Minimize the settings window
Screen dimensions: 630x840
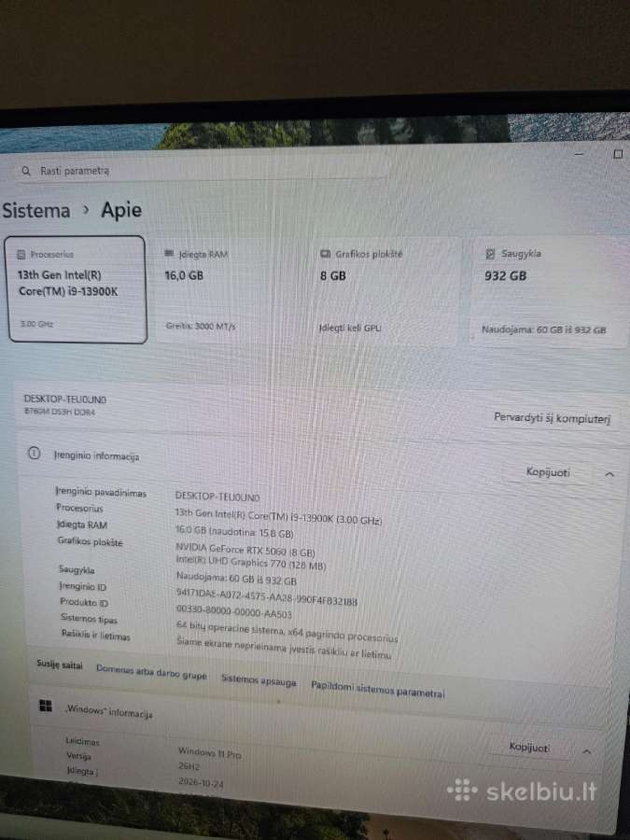[x=579, y=154]
